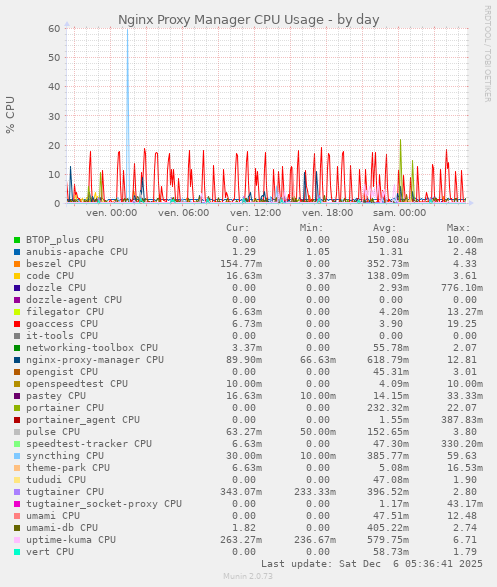Select the tugtainer CPU legend label
Image resolution: width=497 pixels, height=587 pixels.
(x=65, y=492)
